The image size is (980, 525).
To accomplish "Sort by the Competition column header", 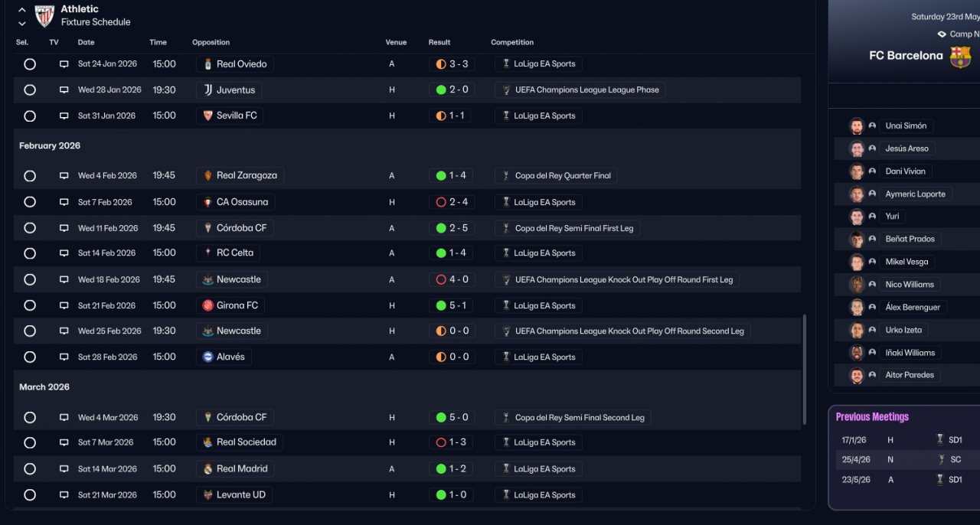I will pyautogui.click(x=512, y=42).
